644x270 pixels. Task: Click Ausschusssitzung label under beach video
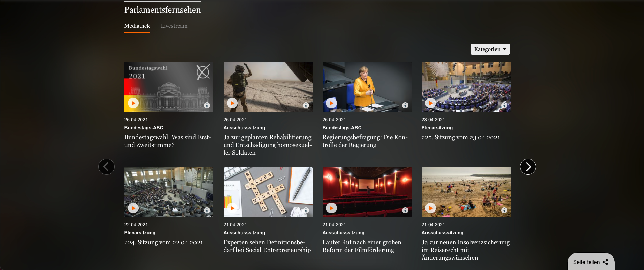[442, 233]
